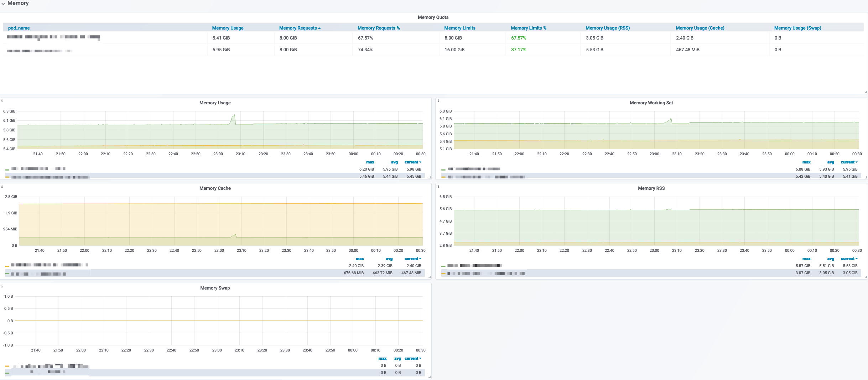Click the Memory Swap panel resize corner
Viewport: 868px width, 380px height.
430,377
